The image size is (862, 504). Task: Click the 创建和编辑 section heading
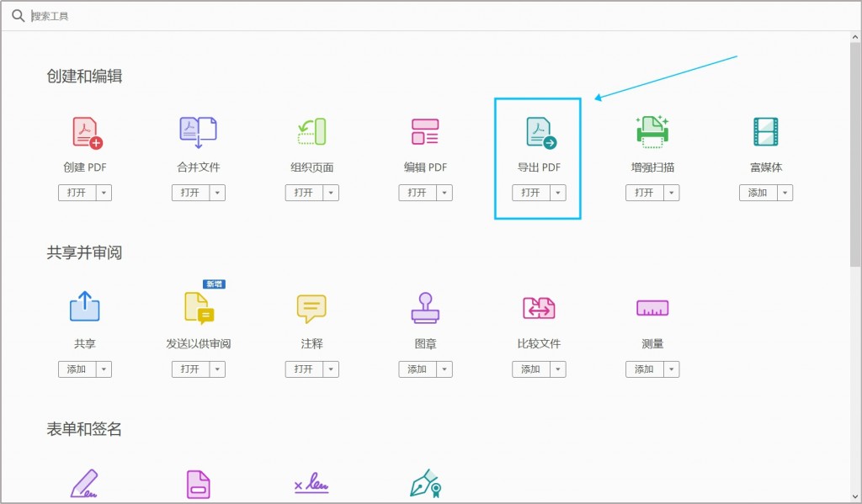[x=84, y=77]
